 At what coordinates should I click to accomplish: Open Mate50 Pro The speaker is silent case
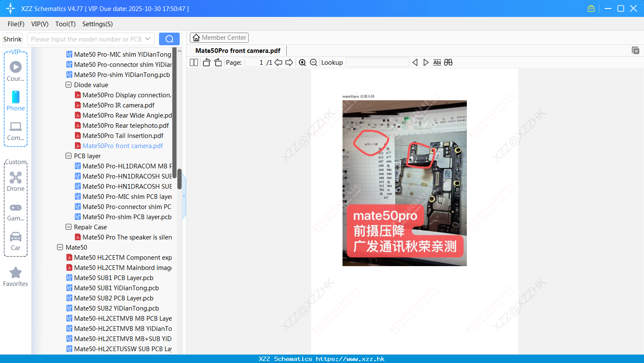click(127, 237)
